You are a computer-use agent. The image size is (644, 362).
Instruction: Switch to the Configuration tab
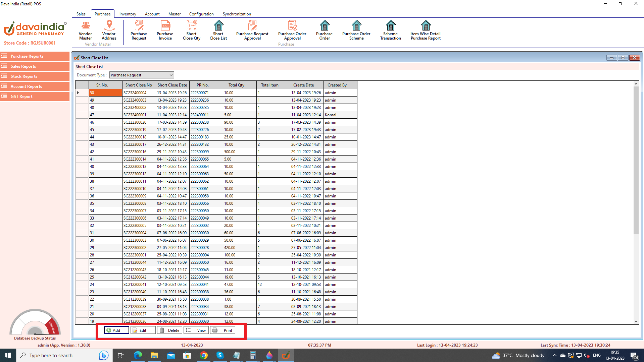201,14
